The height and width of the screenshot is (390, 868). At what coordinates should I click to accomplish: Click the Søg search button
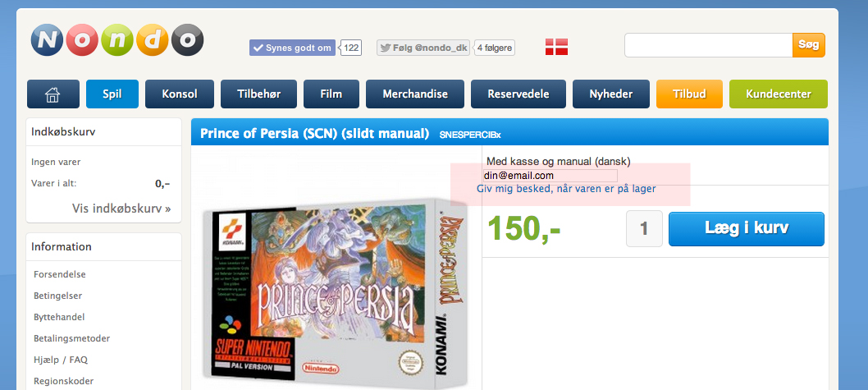[x=809, y=45]
